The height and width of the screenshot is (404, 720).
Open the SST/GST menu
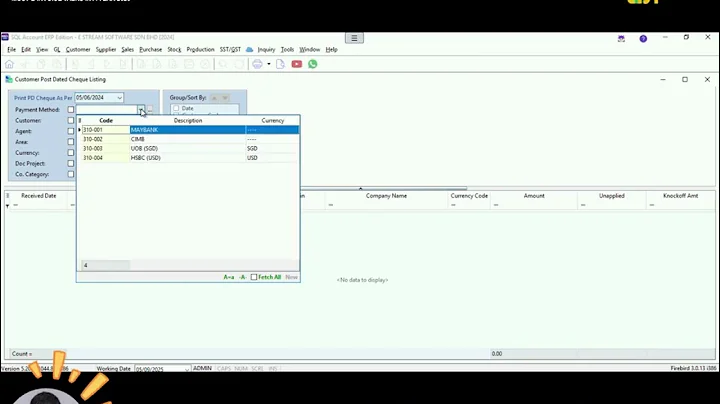click(230, 50)
